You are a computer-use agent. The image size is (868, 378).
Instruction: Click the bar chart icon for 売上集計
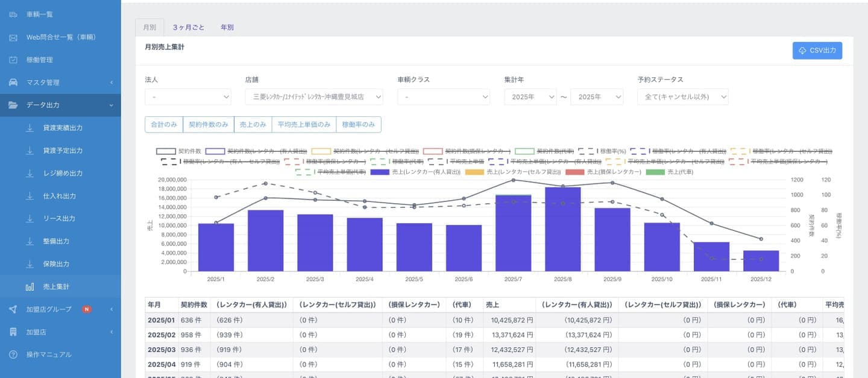click(x=30, y=286)
